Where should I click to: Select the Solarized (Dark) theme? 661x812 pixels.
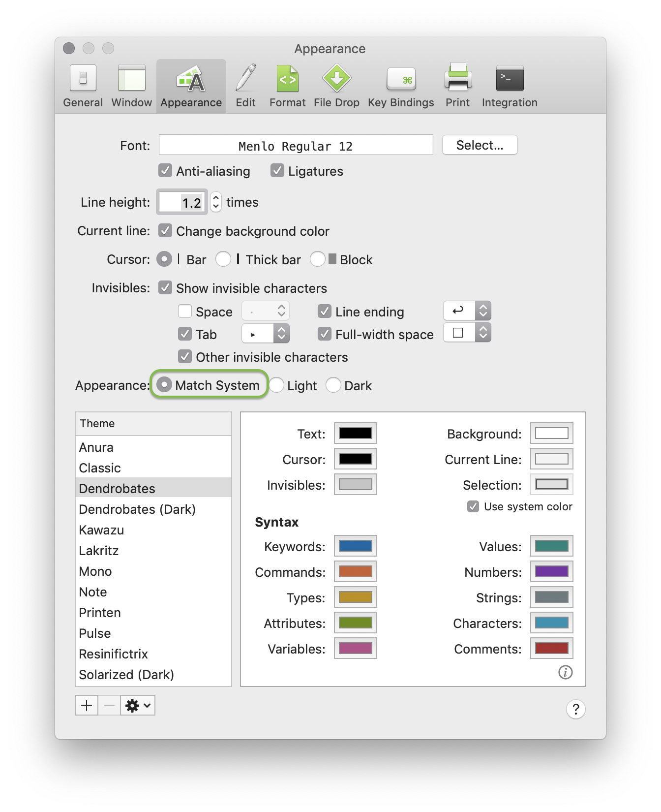coord(153,674)
